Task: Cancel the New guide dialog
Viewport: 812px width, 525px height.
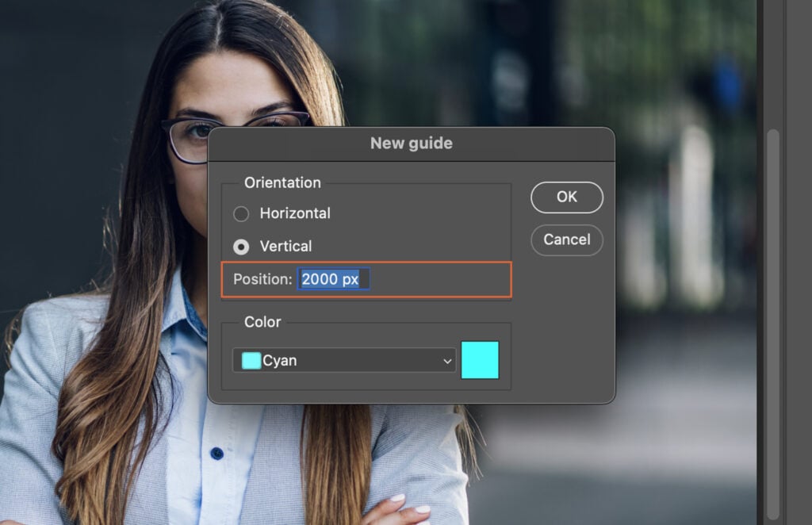Action: pos(566,240)
